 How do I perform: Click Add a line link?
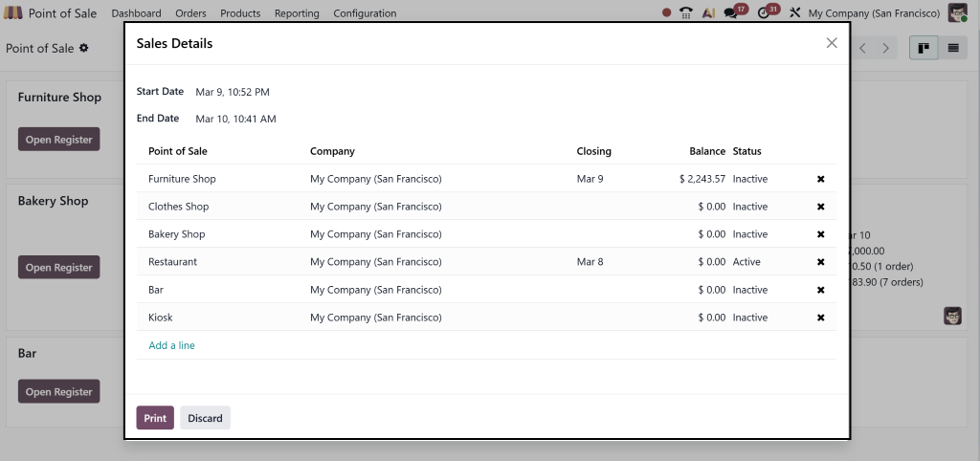tap(172, 345)
